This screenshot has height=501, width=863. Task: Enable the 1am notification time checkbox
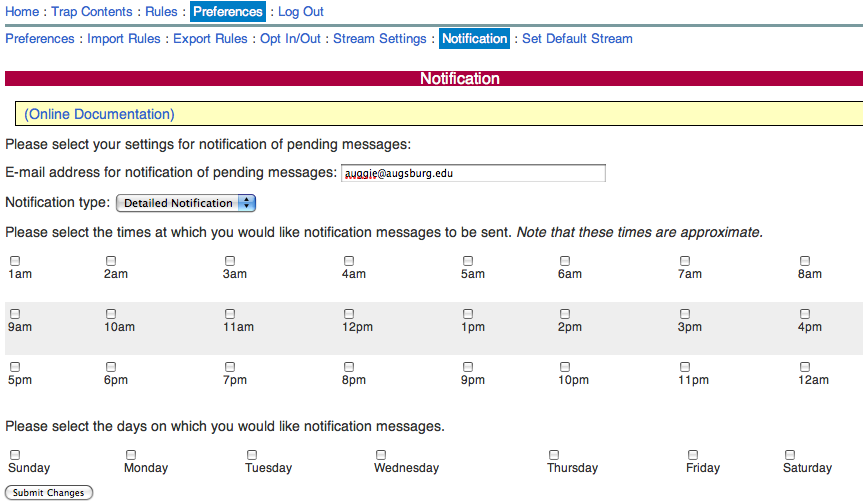coord(15,261)
